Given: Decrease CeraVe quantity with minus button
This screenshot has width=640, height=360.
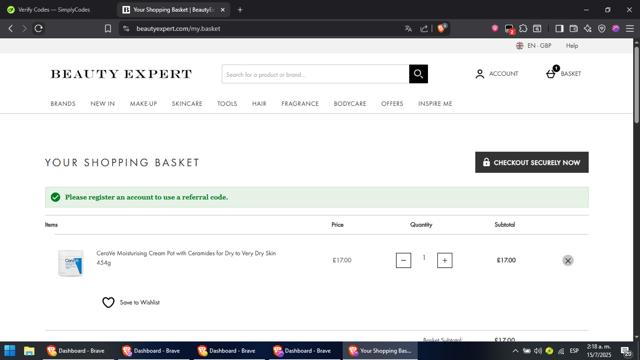Looking at the screenshot, I should point(403,260).
